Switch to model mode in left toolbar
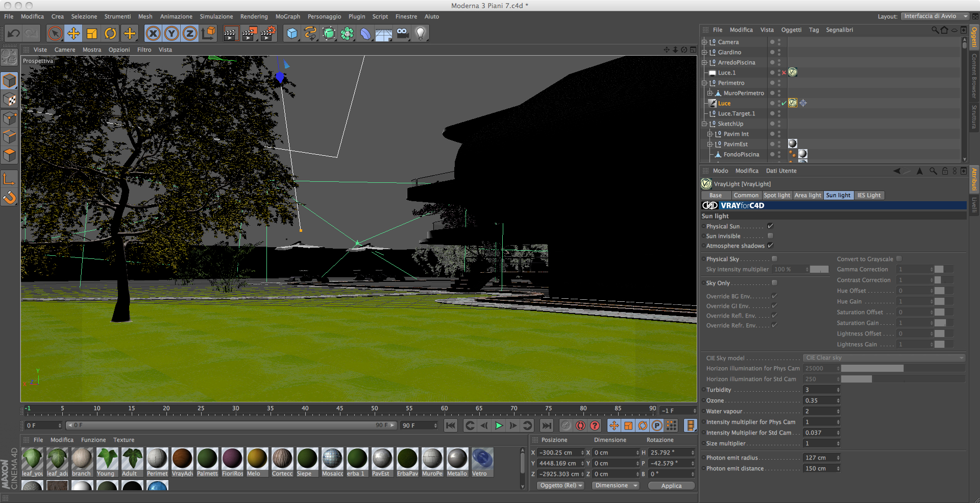This screenshot has width=980, height=503. (10, 81)
